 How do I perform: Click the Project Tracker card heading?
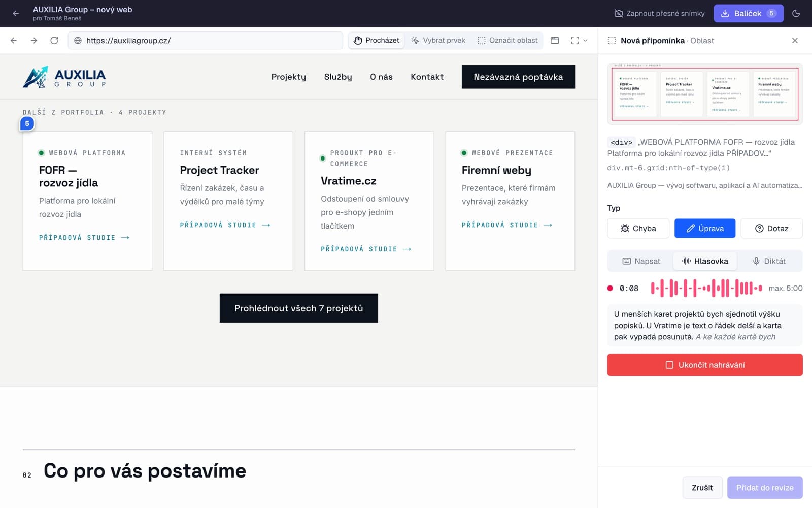(219, 170)
